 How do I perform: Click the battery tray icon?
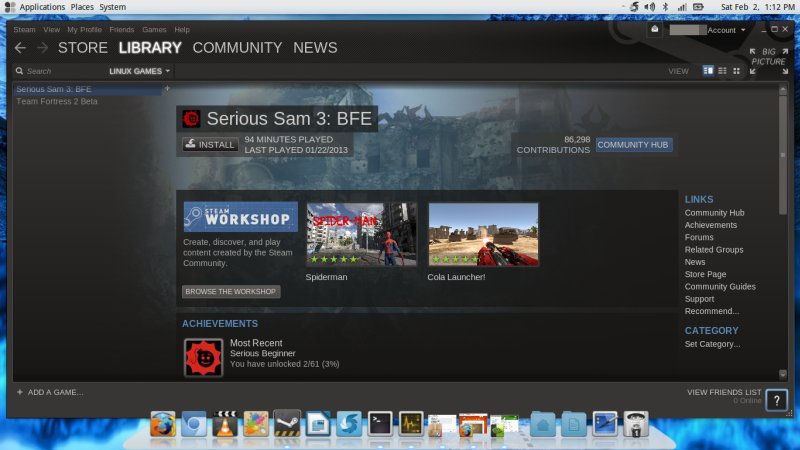coord(698,7)
